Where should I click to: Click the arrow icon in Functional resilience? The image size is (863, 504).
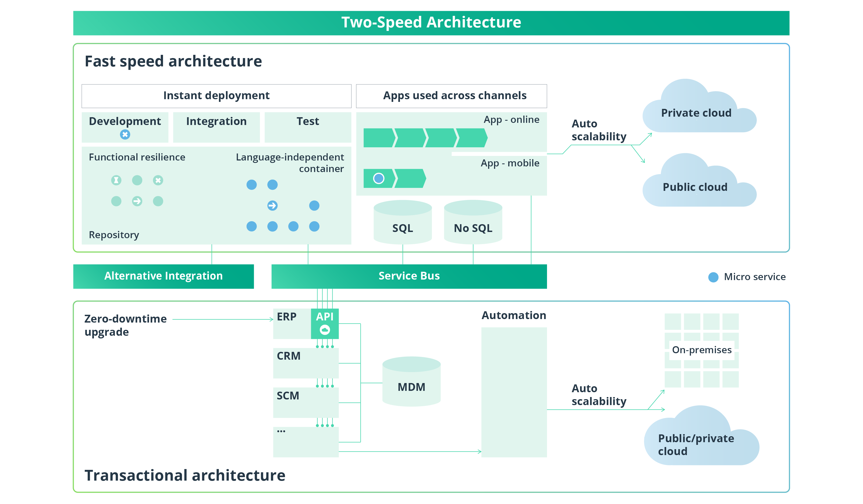coord(137,201)
